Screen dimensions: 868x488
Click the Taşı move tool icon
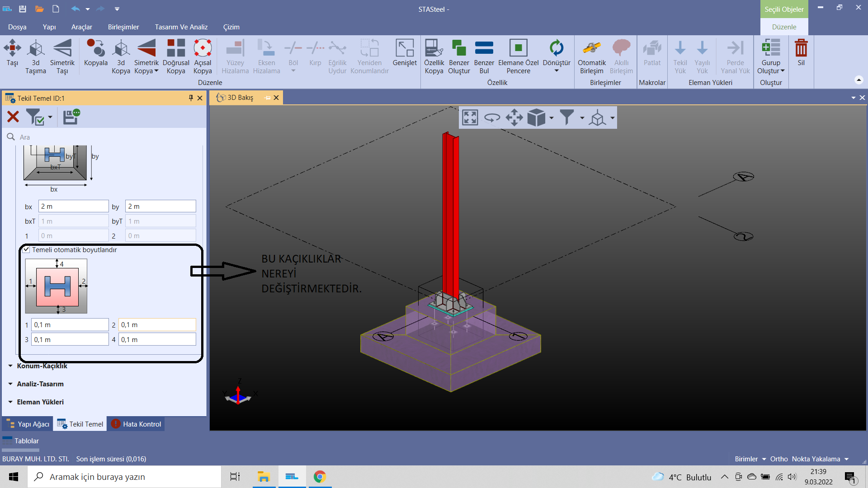pos(12,48)
